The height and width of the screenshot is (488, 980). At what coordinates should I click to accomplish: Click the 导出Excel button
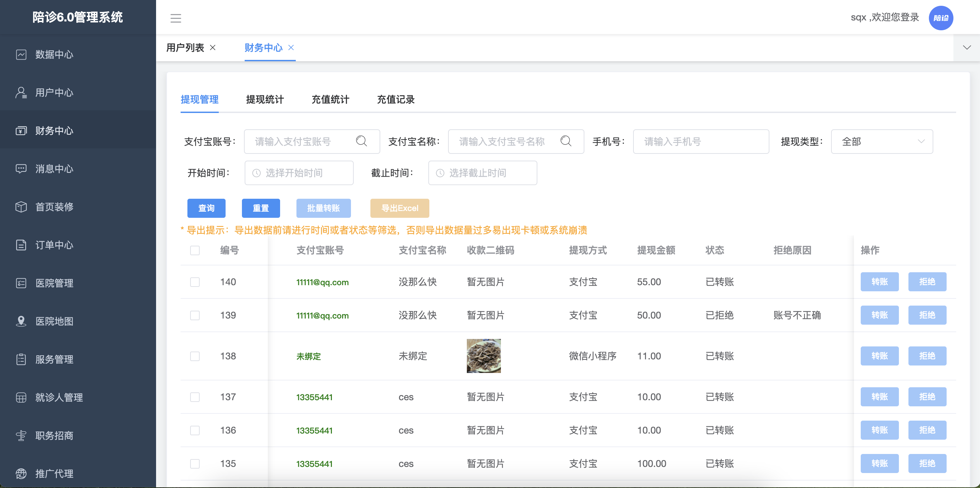pyautogui.click(x=399, y=208)
